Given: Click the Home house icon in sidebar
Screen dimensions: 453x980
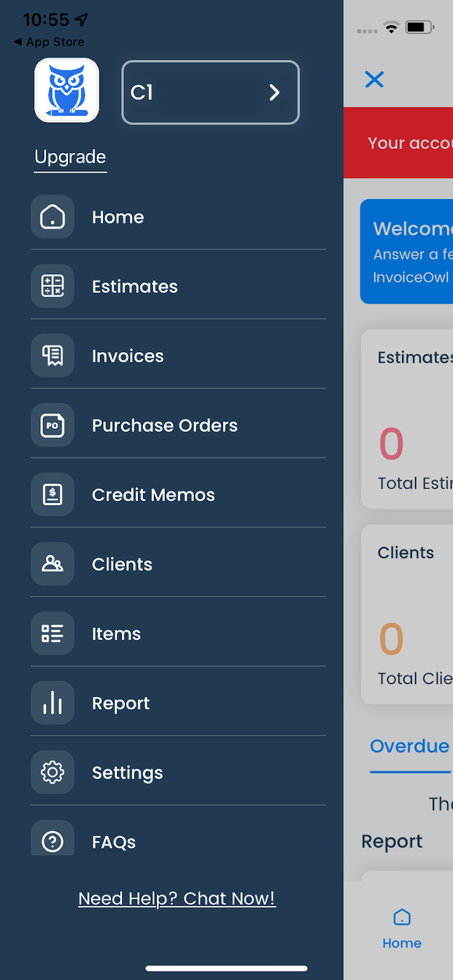Looking at the screenshot, I should click(53, 217).
